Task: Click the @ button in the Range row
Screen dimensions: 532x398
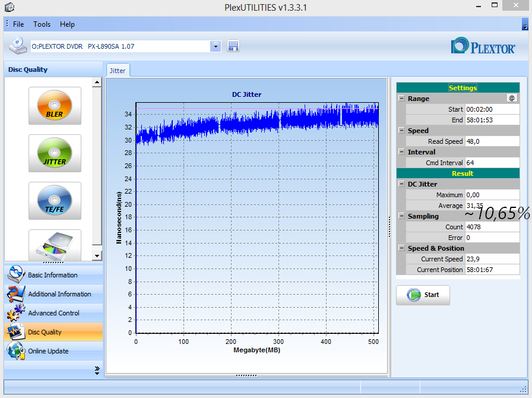Action: (x=512, y=99)
